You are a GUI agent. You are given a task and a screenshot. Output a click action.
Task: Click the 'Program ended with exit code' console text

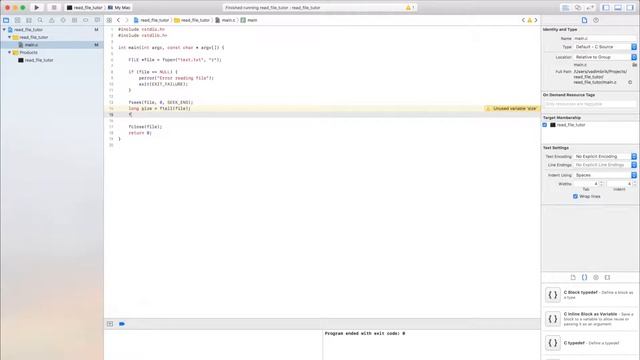pos(365,333)
